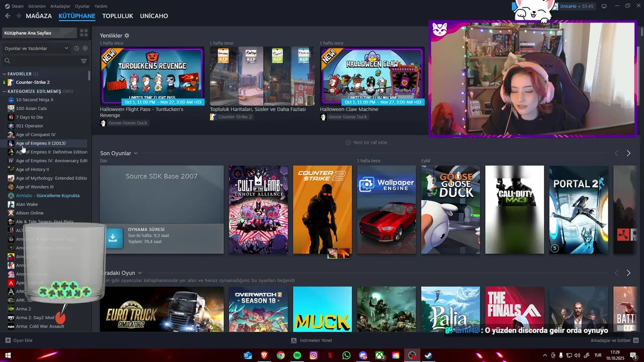Open Brave browser from the taskbar
The height and width of the screenshot is (362, 644).
tap(264, 355)
